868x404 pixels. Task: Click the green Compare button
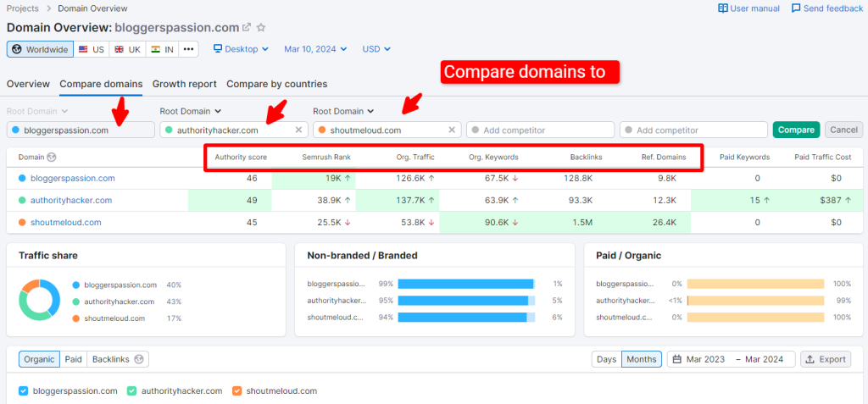(797, 130)
